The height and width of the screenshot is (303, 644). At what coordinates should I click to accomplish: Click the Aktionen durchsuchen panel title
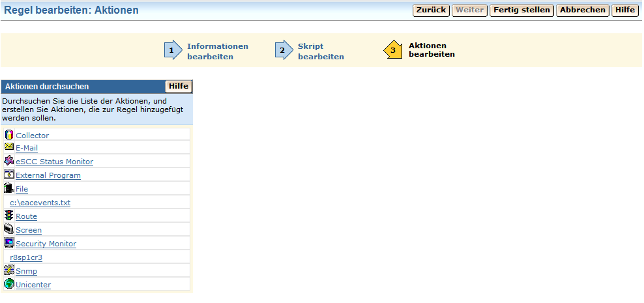tap(47, 87)
